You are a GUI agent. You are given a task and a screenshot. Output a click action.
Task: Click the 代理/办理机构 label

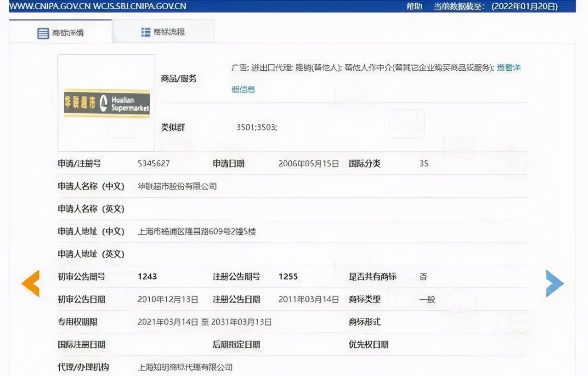point(84,367)
